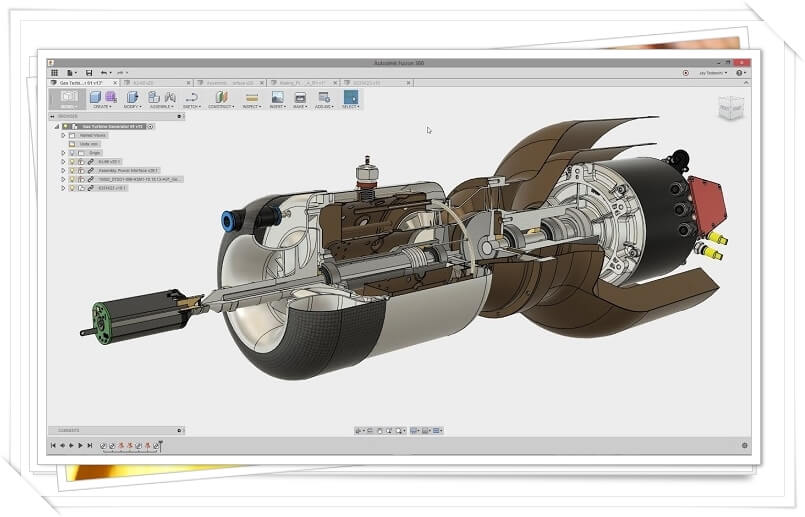This screenshot has height=517, width=805.
Task: Toggle visibility of Assembly Power Interface component
Action: (72, 171)
